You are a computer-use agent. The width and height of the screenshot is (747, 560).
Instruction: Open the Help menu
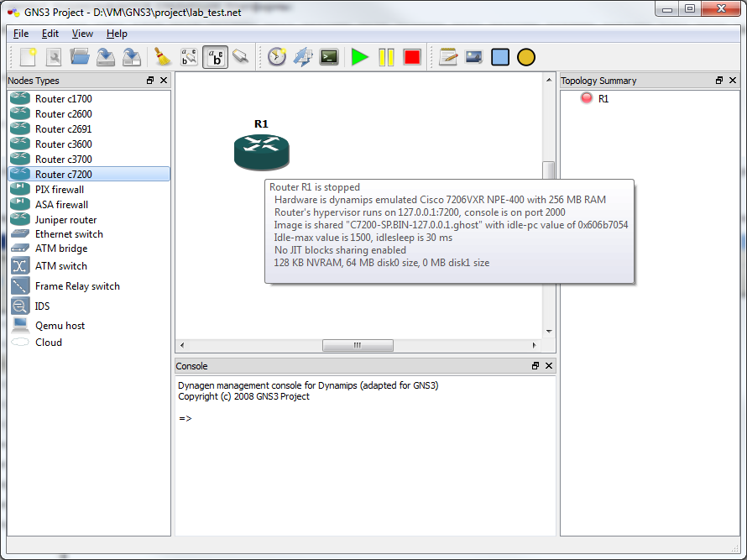[117, 34]
